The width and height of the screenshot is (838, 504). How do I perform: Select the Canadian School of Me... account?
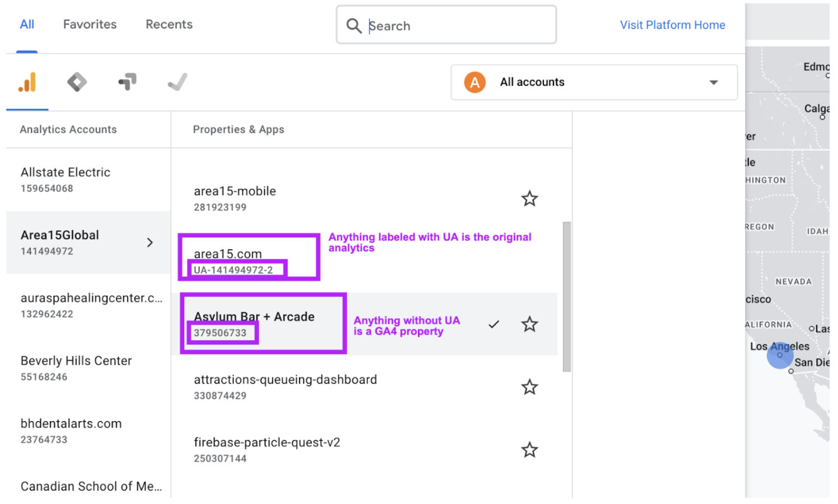(x=89, y=483)
